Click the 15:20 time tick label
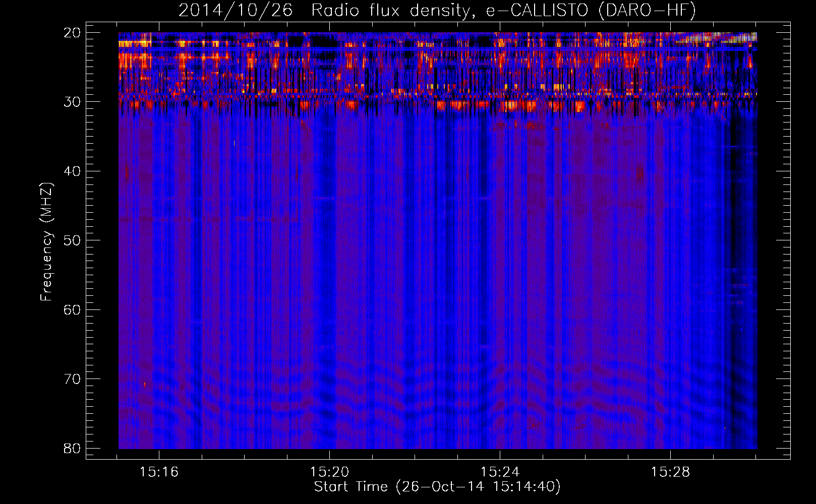816x504 pixels. (x=329, y=472)
